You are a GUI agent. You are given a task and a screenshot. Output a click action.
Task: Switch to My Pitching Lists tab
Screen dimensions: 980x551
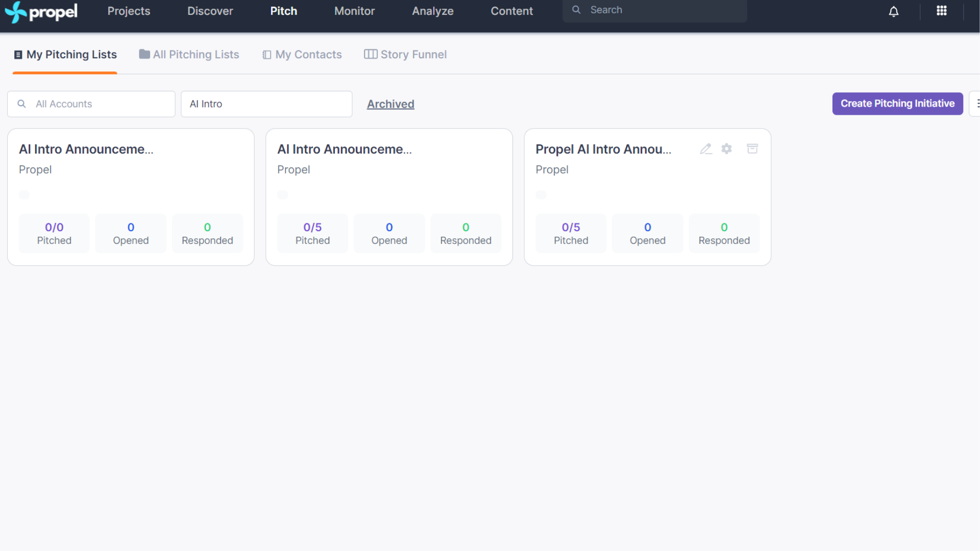coord(65,55)
